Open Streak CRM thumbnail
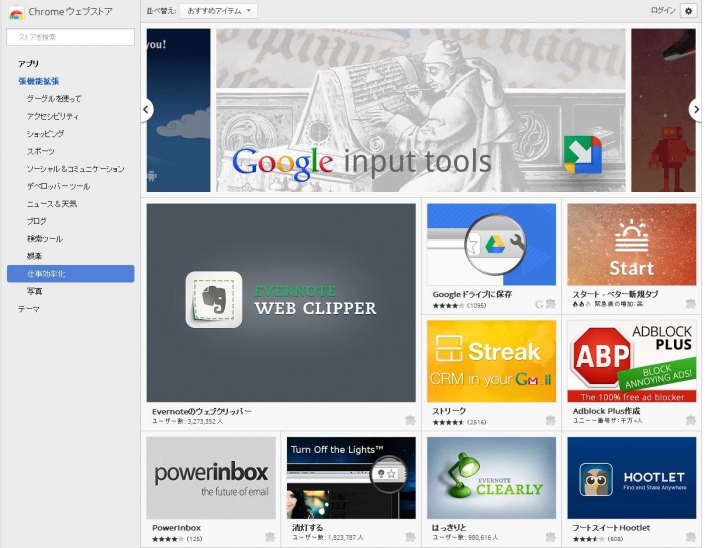Image resolution: width=705 pixels, height=548 pixels. [491, 361]
